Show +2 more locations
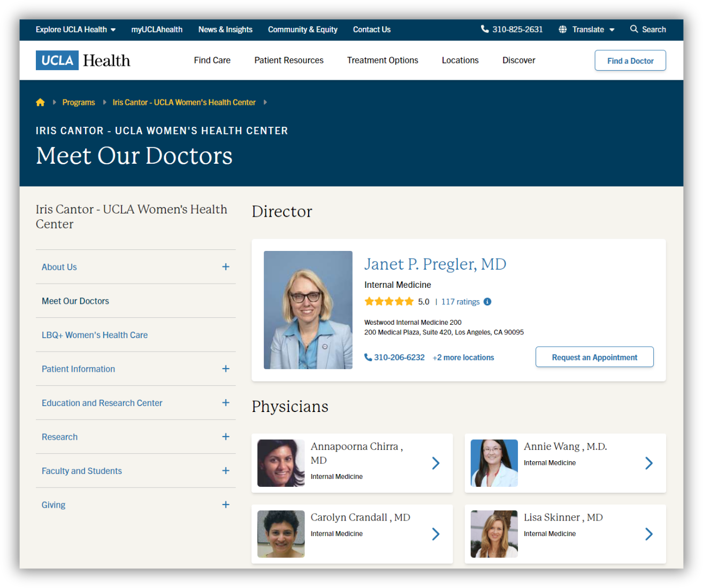 (x=463, y=357)
